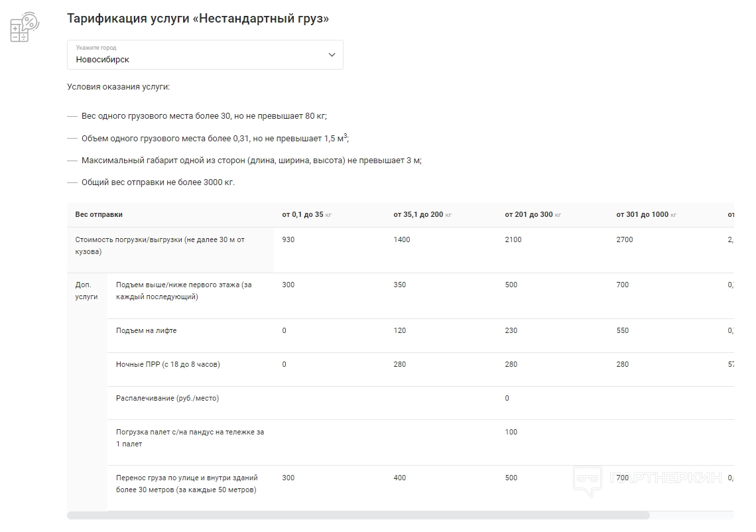Click the calculator tariff icon
This screenshot has height=532, width=756.
click(25, 28)
